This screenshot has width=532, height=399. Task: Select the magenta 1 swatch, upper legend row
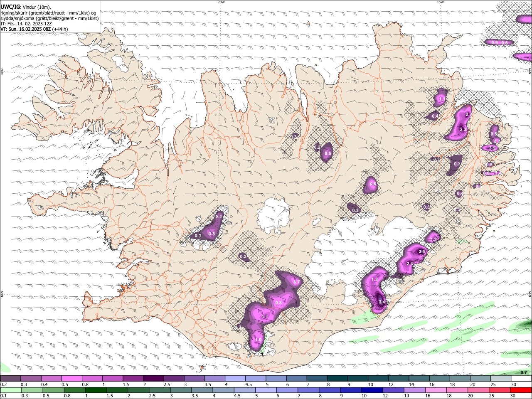click(112, 379)
